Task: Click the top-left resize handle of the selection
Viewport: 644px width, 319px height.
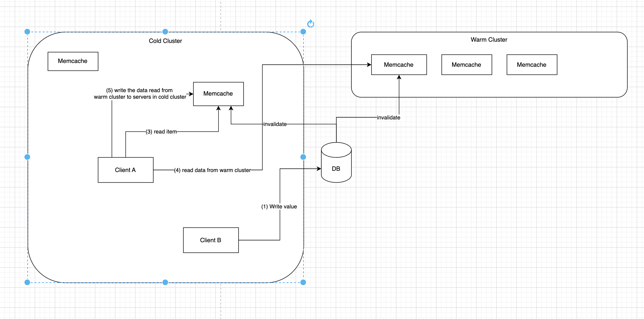Action: click(27, 32)
